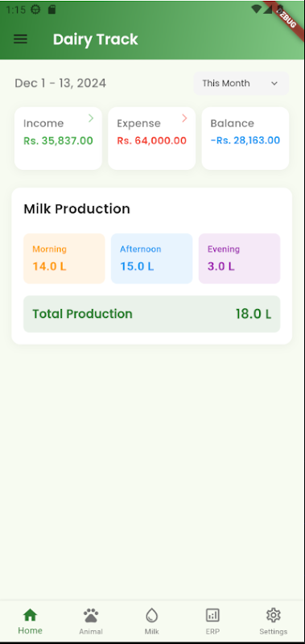Expand the This Month dropdown
The height and width of the screenshot is (644, 305).
click(x=241, y=84)
